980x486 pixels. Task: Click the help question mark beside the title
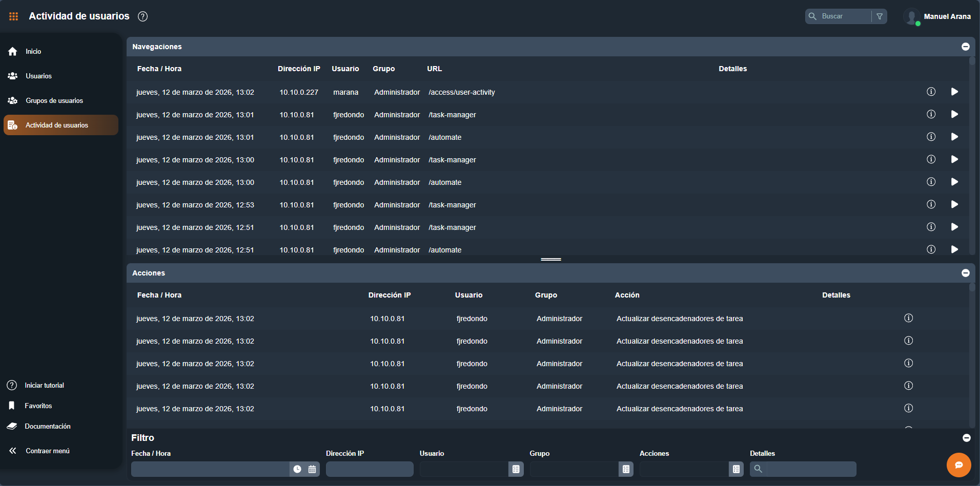(143, 16)
